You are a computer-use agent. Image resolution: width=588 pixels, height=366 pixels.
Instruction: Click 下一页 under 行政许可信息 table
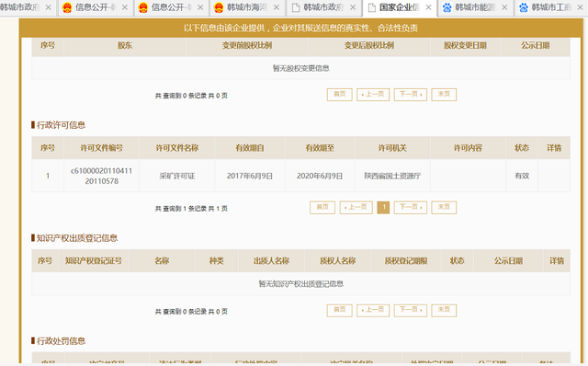coord(411,207)
